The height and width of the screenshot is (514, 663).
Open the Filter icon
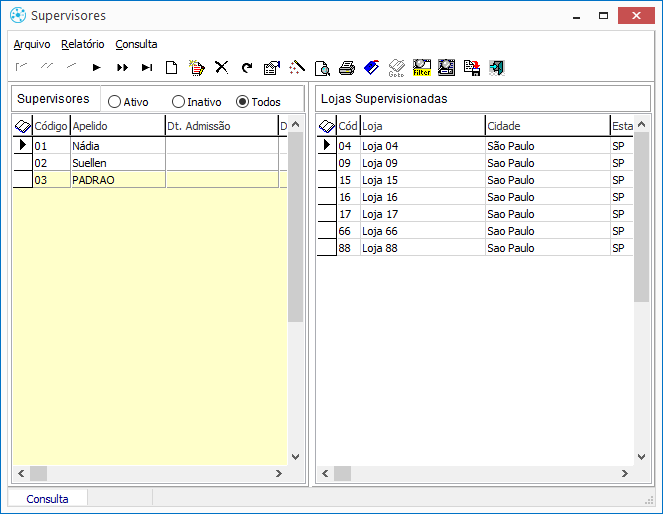422,68
